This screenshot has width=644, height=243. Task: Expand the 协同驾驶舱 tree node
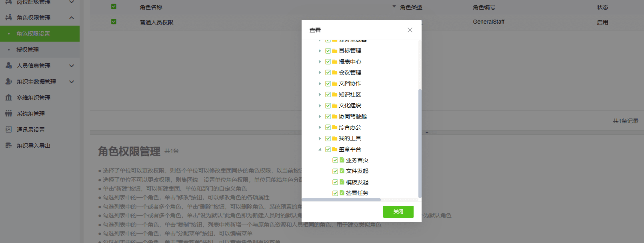320,116
